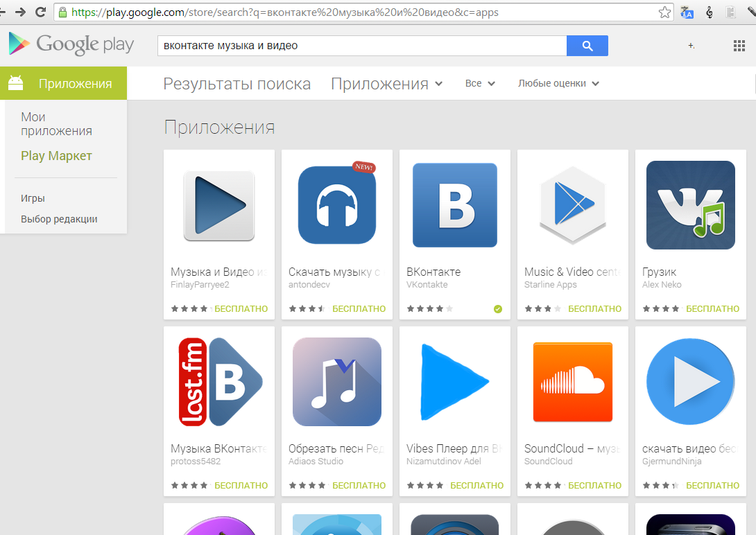The height and width of the screenshot is (535, 756).
Task: Select Игры in the sidebar
Action: (33, 198)
